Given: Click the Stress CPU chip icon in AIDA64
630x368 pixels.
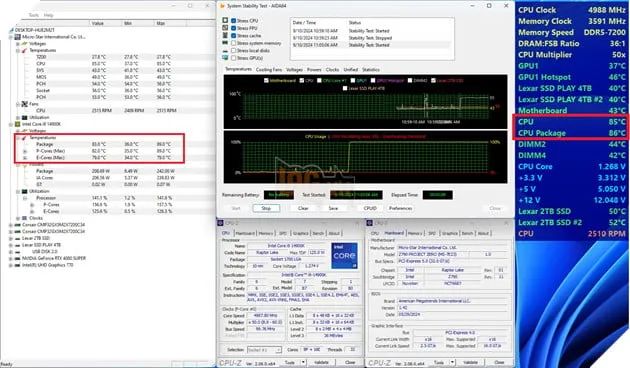Looking at the screenshot, I should coord(225,20).
